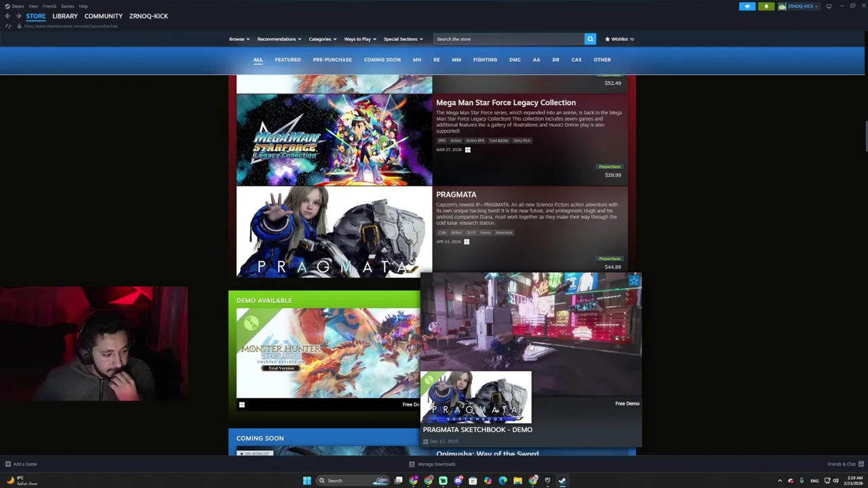The height and width of the screenshot is (488, 868).
Task: Show hidden system tray icons
Action: click(780, 481)
